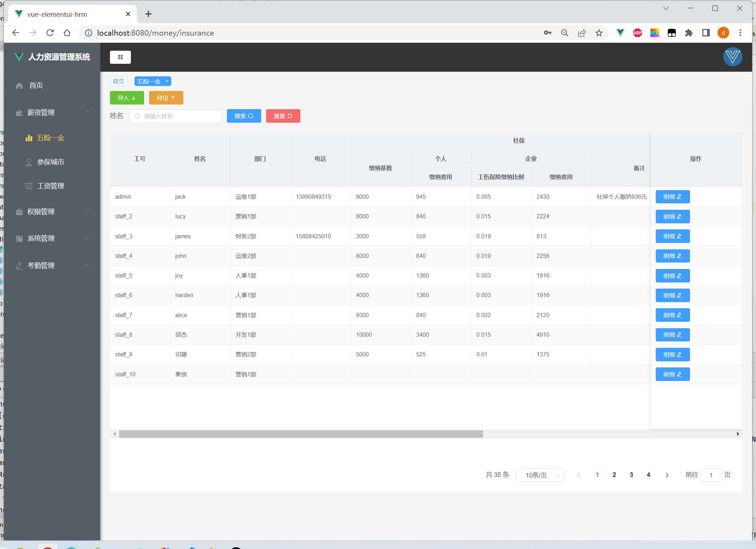Go to page 3 in pagination
Viewport: 756px width, 549px height.
point(631,475)
